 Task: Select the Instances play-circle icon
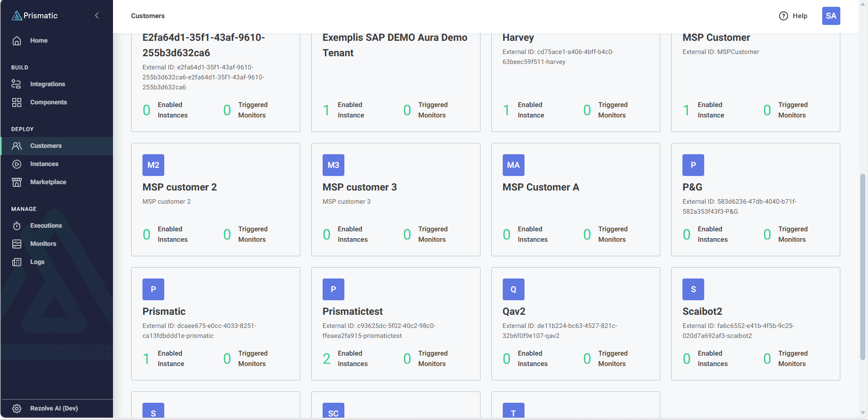point(17,164)
